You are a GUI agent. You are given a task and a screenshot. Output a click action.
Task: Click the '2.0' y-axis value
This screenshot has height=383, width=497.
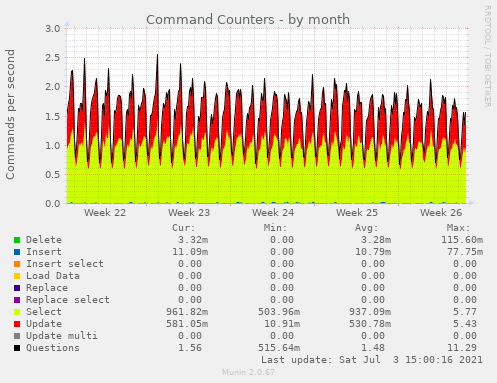point(53,87)
